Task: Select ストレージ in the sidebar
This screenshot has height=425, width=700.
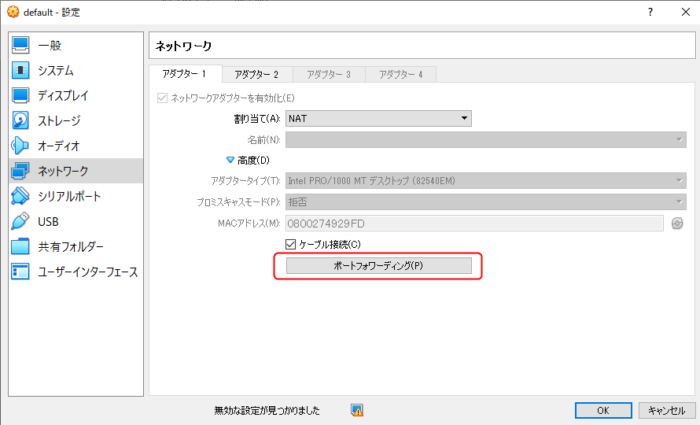Action: click(x=76, y=121)
